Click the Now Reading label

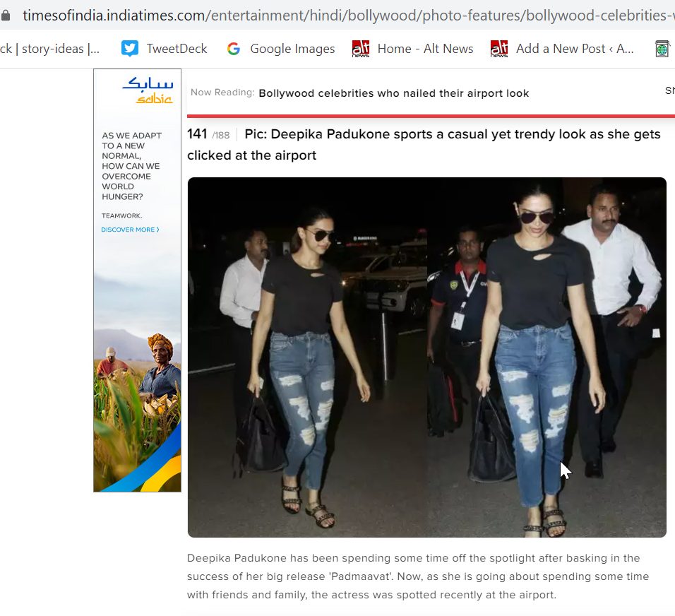coord(222,93)
